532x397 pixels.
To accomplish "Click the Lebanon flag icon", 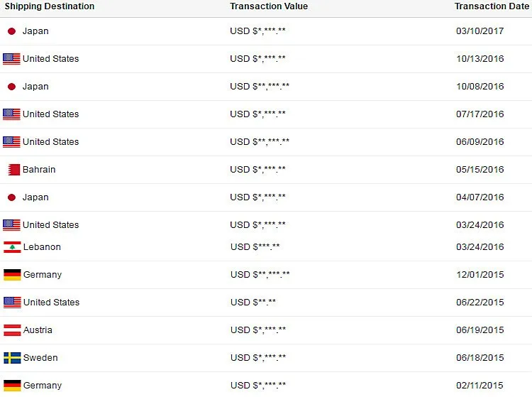I will point(12,247).
